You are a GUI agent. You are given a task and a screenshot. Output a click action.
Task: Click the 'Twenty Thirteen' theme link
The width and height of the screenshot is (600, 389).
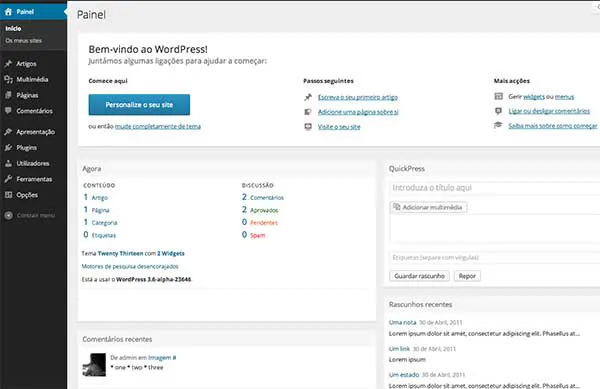coord(120,253)
